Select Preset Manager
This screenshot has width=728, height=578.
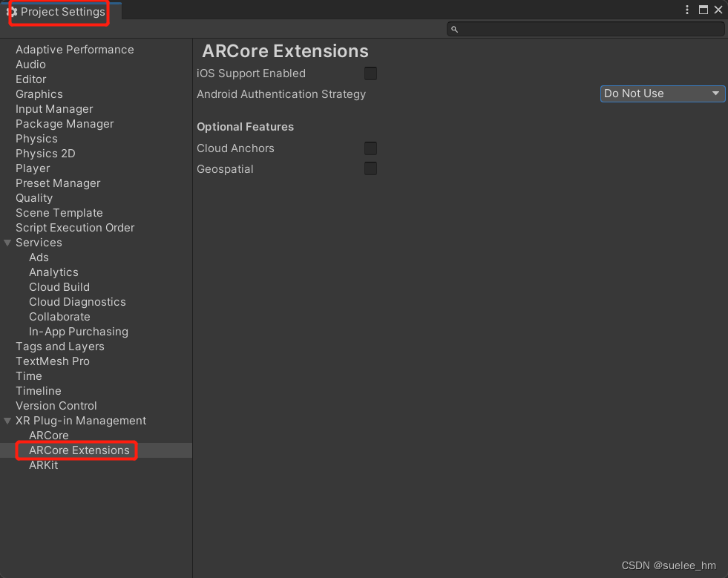pos(58,183)
